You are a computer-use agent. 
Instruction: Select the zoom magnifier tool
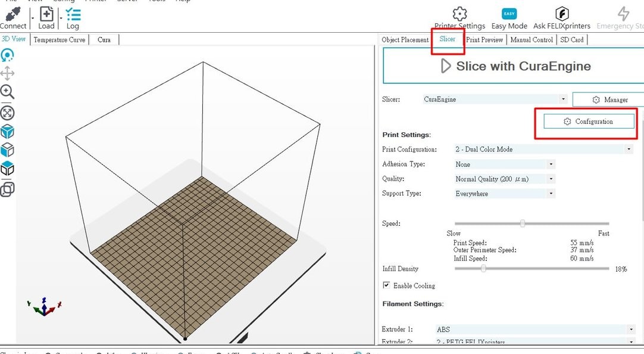click(x=7, y=92)
